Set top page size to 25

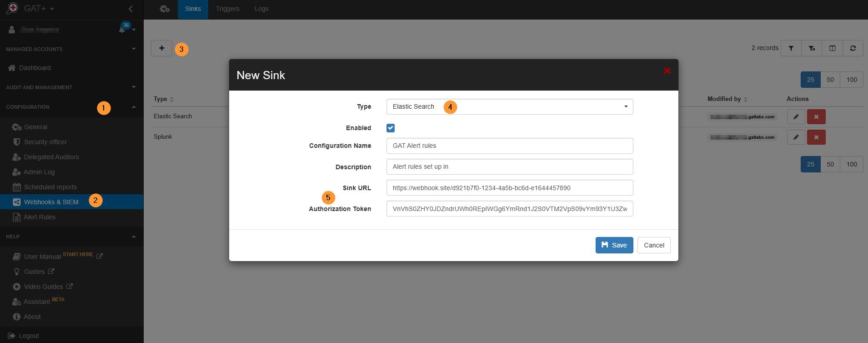[811, 80]
